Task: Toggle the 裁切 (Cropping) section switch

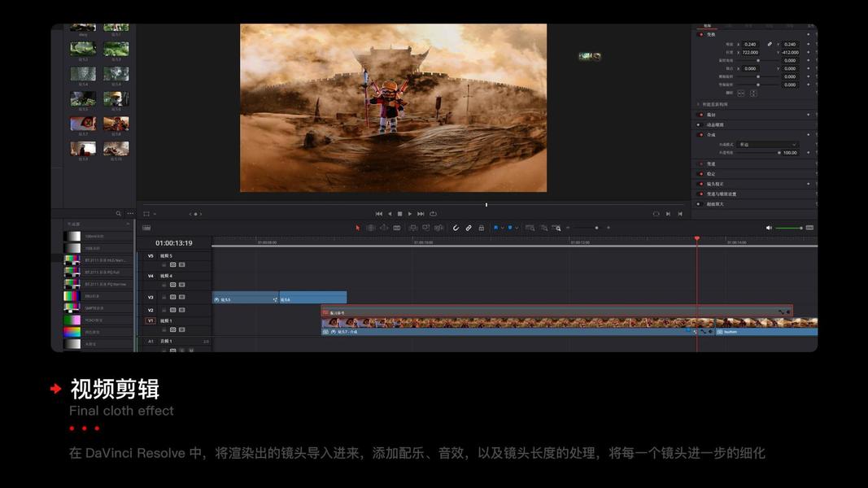Action: [701, 115]
